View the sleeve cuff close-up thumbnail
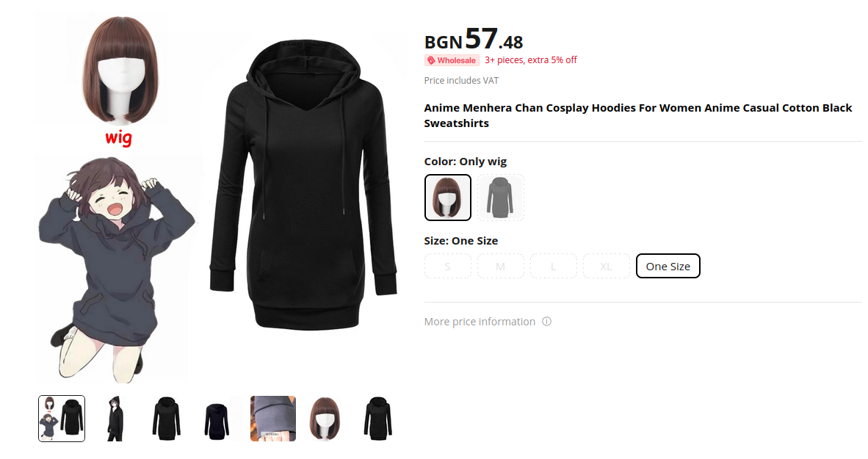Image resolution: width=868 pixels, height=459 pixels. coord(273,419)
